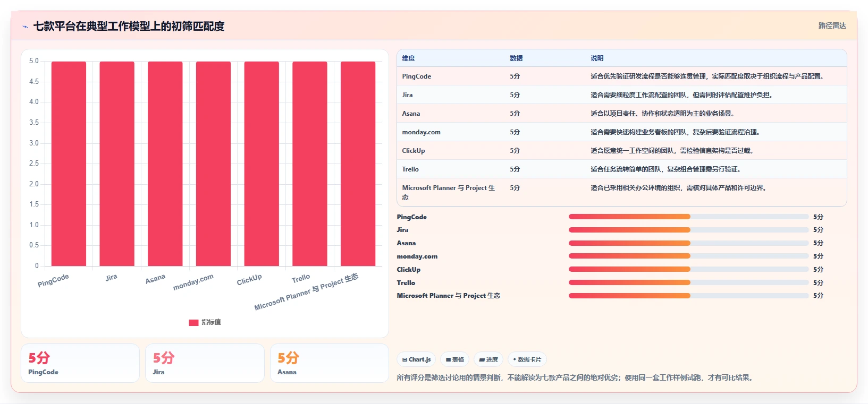Click the monday.com description about 业务看板

click(676, 132)
